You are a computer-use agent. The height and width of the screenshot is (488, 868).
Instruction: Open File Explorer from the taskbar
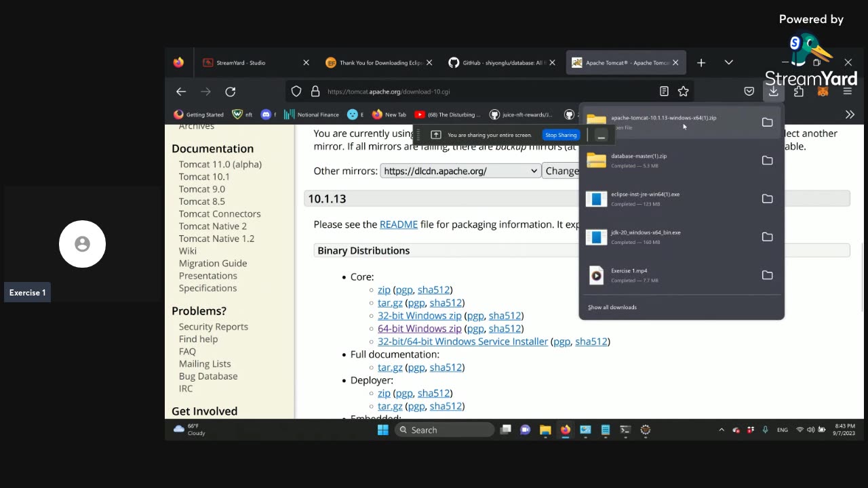(x=545, y=430)
